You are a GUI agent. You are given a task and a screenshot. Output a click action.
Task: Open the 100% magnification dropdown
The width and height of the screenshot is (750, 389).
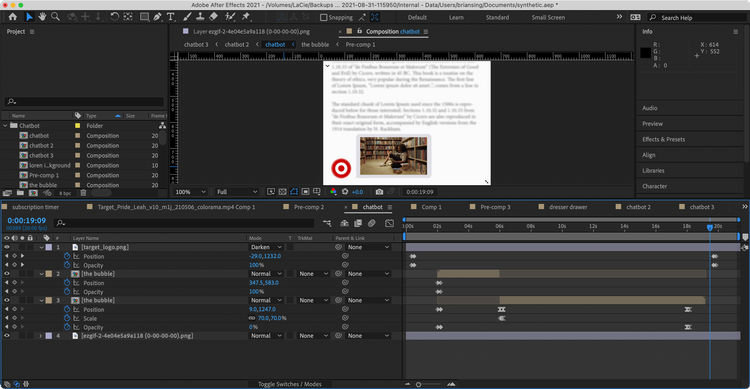[190, 192]
